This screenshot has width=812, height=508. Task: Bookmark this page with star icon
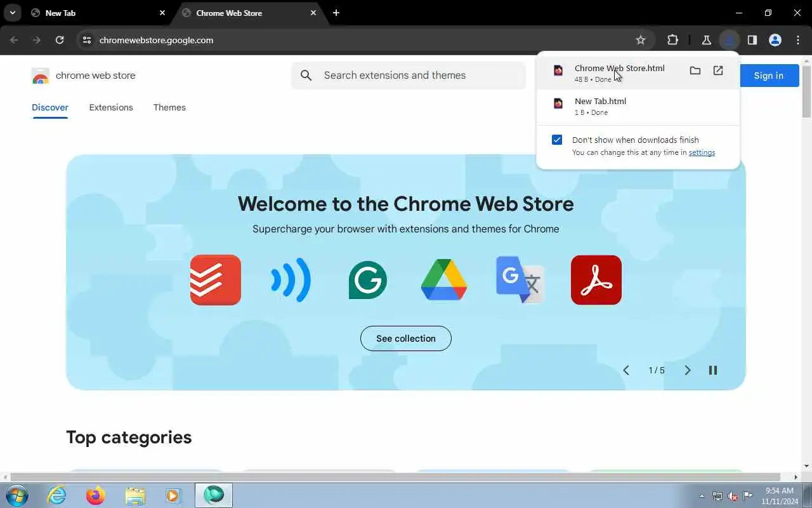[641, 40]
